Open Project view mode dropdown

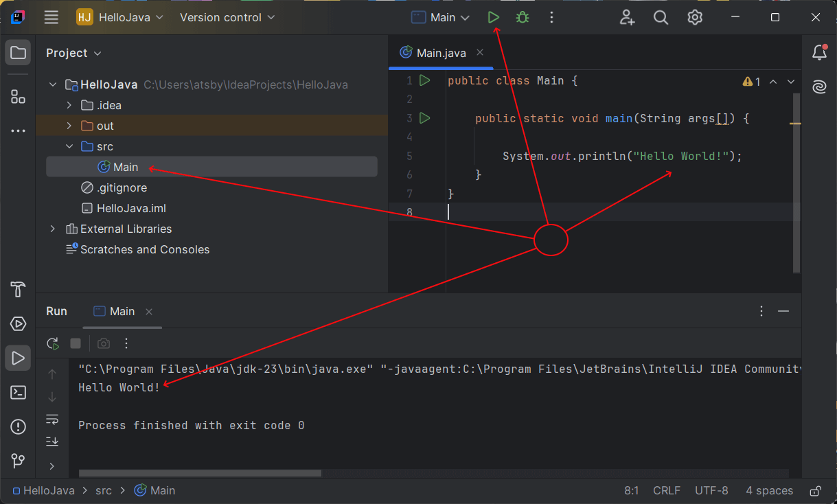coord(73,53)
